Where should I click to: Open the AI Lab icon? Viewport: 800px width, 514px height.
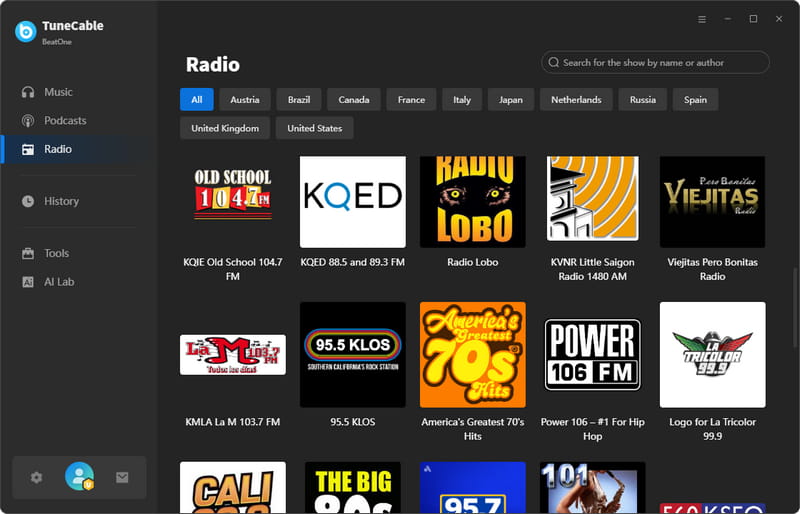tap(28, 282)
